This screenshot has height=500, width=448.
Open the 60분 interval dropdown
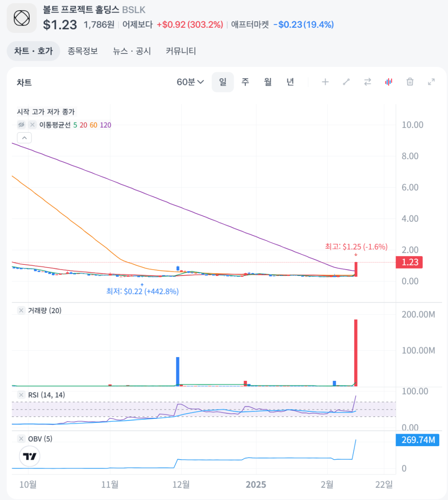190,82
